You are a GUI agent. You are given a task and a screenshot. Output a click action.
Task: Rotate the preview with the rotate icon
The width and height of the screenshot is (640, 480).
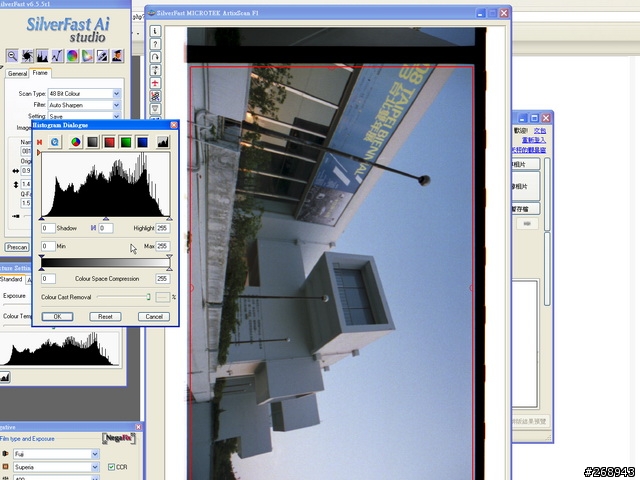[155, 57]
